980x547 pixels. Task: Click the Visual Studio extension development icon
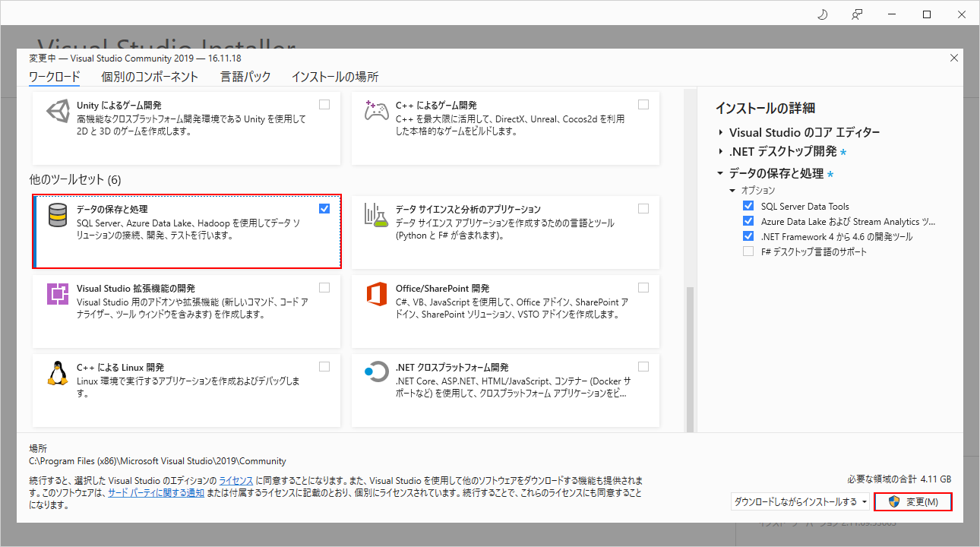click(x=58, y=294)
